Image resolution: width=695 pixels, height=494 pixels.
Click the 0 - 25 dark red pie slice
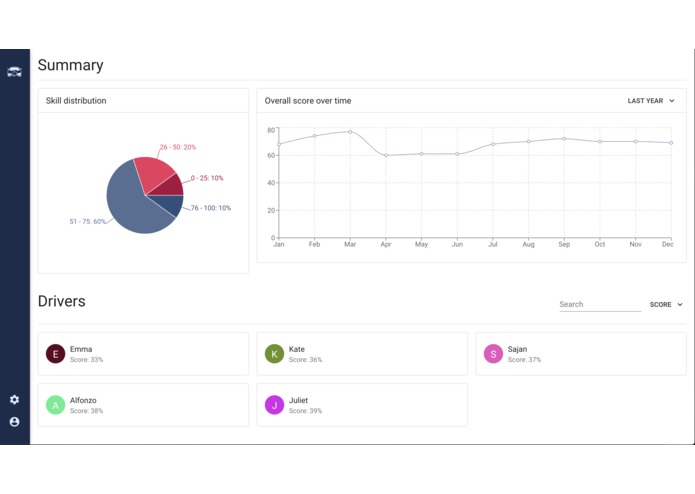click(x=171, y=187)
